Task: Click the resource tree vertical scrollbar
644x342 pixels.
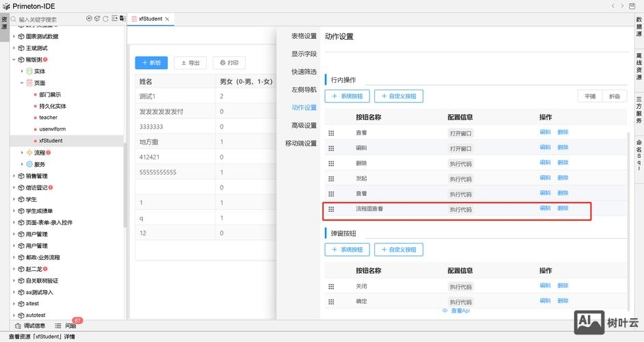Action: 125,185
